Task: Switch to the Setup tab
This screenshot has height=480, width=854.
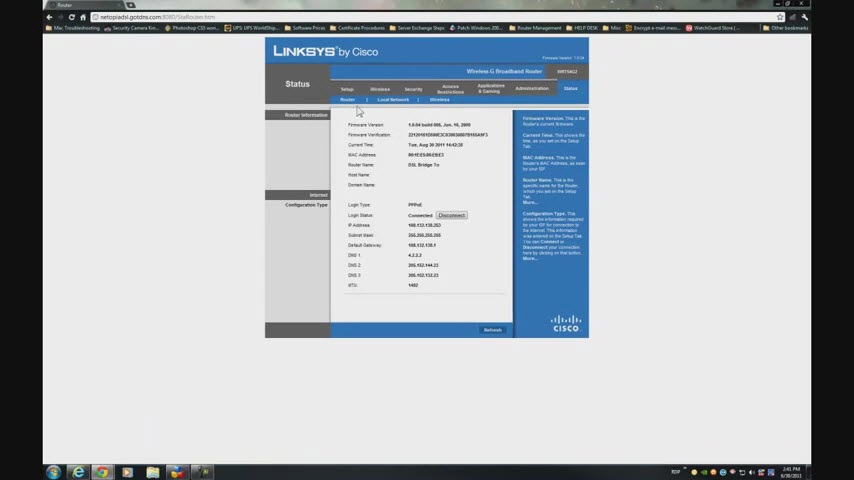Action: 347,89
